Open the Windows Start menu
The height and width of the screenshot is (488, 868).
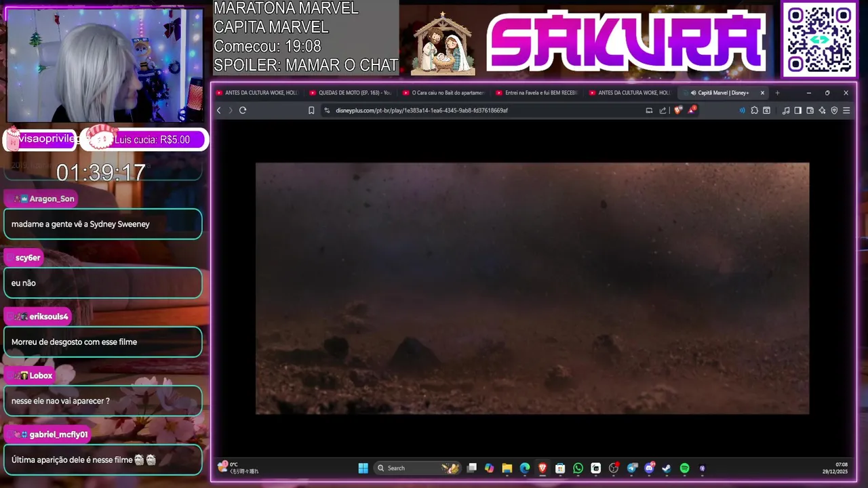point(363,468)
